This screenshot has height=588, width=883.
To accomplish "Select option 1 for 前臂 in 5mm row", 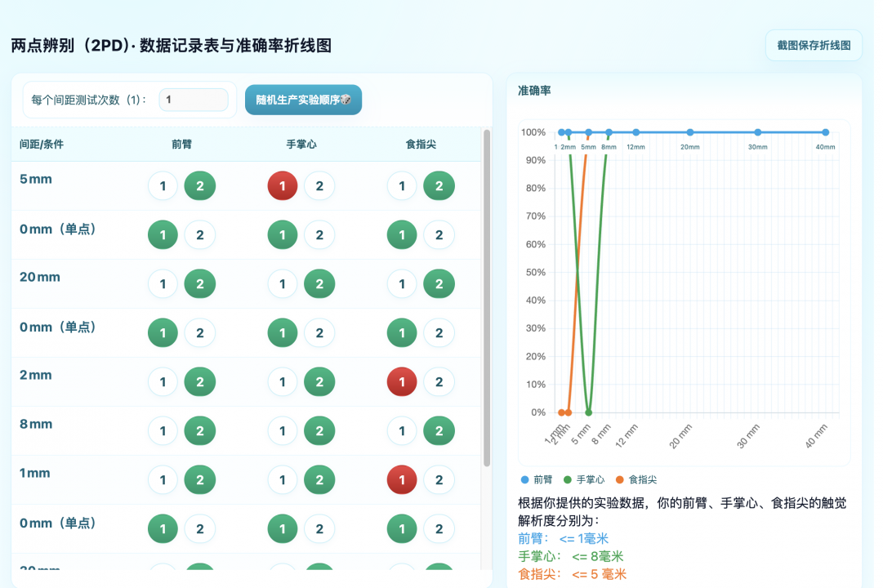I will [x=163, y=186].
